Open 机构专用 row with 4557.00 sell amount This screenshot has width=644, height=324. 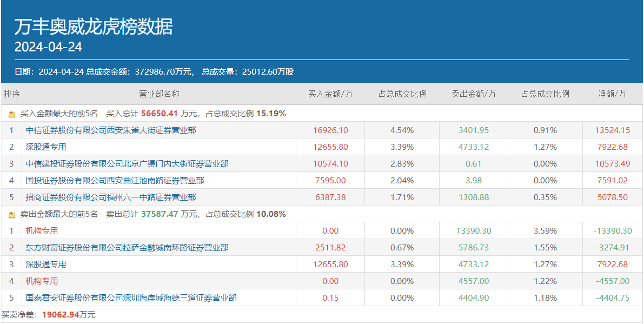pyautogui.click(x=42, y=281)
